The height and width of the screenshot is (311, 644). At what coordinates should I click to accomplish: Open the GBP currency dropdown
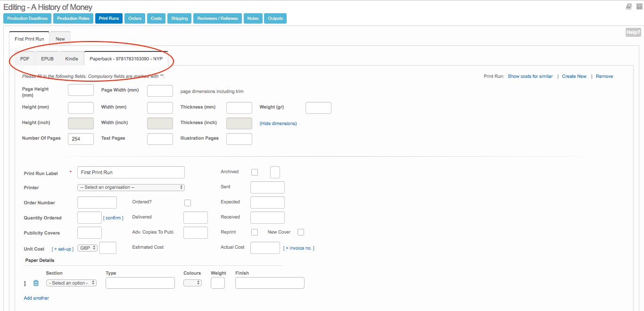click(88, 248)
